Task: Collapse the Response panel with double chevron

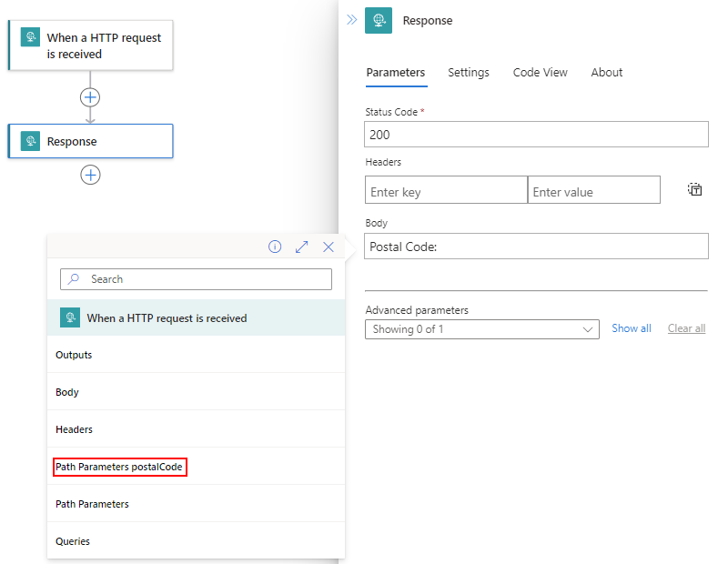Action: 352,20
